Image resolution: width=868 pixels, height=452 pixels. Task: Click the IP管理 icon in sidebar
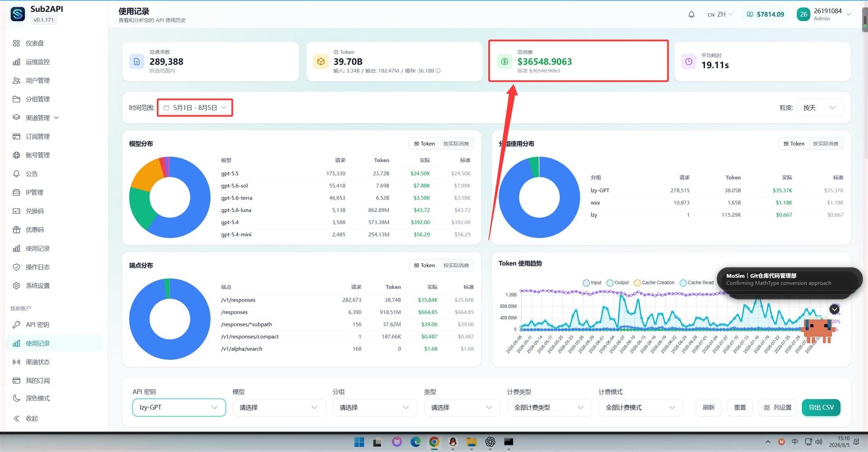click(16, 193)
